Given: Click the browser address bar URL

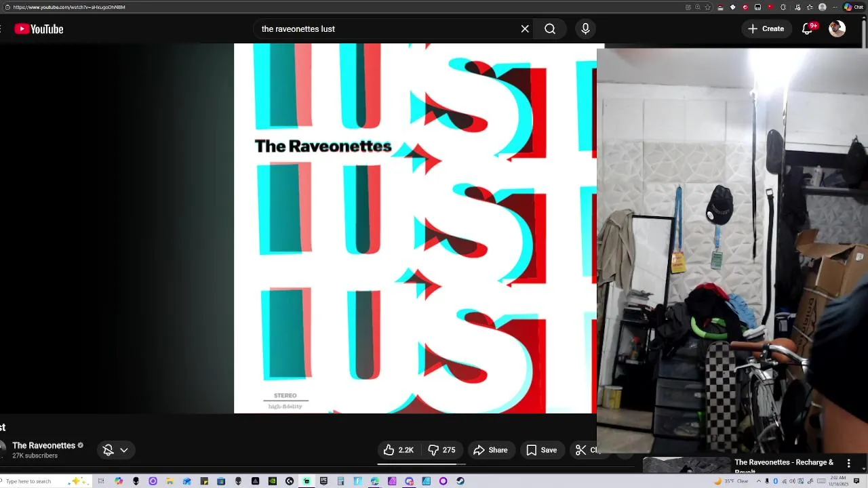Looking at the screenshot, I should click(x=69, y=7).
